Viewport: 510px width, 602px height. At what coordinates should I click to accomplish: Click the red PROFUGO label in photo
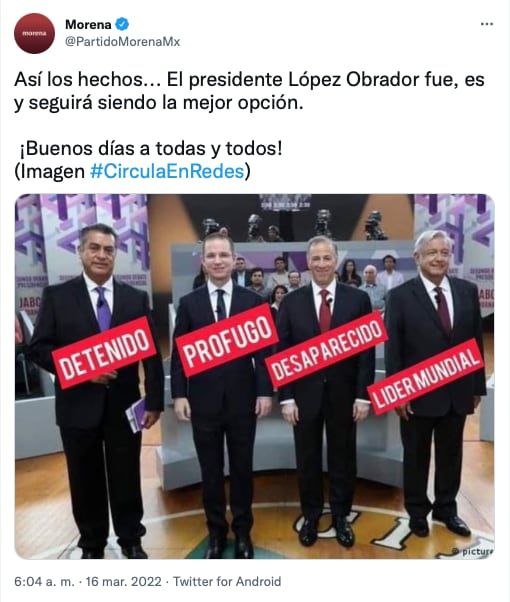point(227,341)
